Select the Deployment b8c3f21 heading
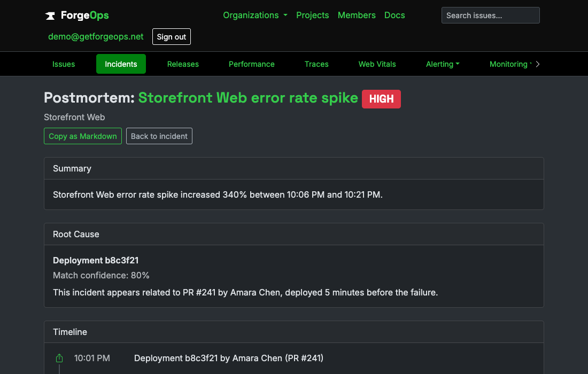 96,260
